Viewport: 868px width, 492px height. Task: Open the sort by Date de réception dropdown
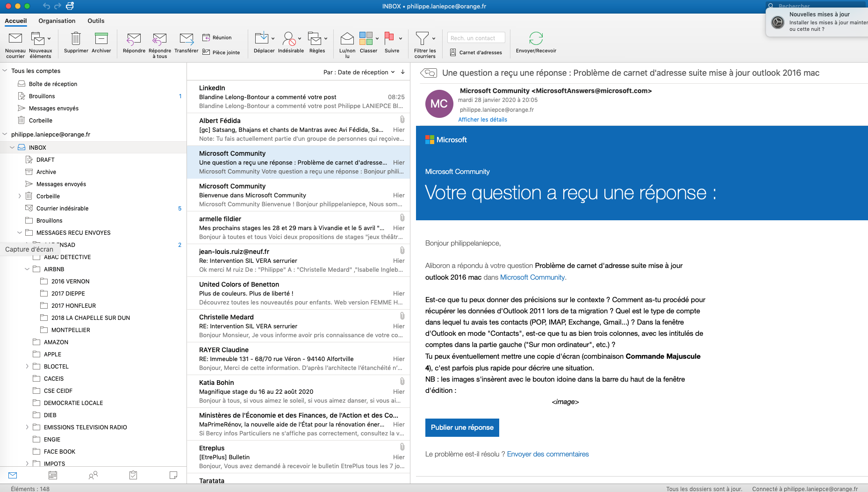359,72
